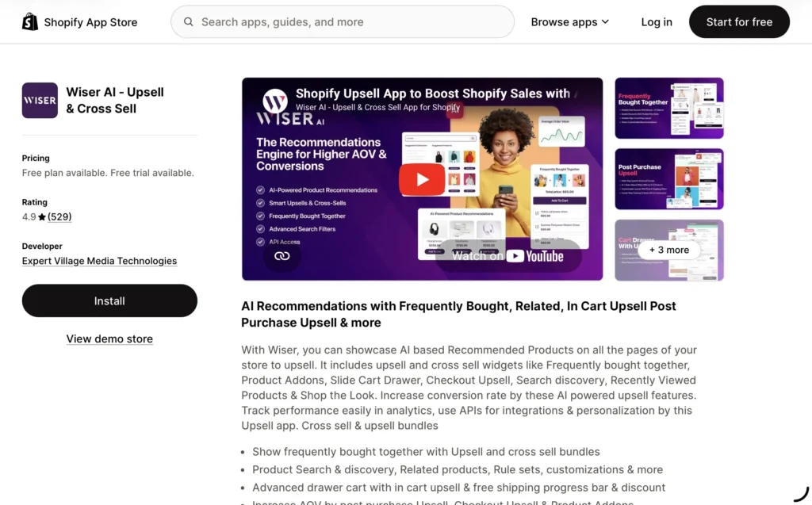Expand the Browse apps dropdown
The width and height of the screenshot is (812, 505).
(569, 21)
